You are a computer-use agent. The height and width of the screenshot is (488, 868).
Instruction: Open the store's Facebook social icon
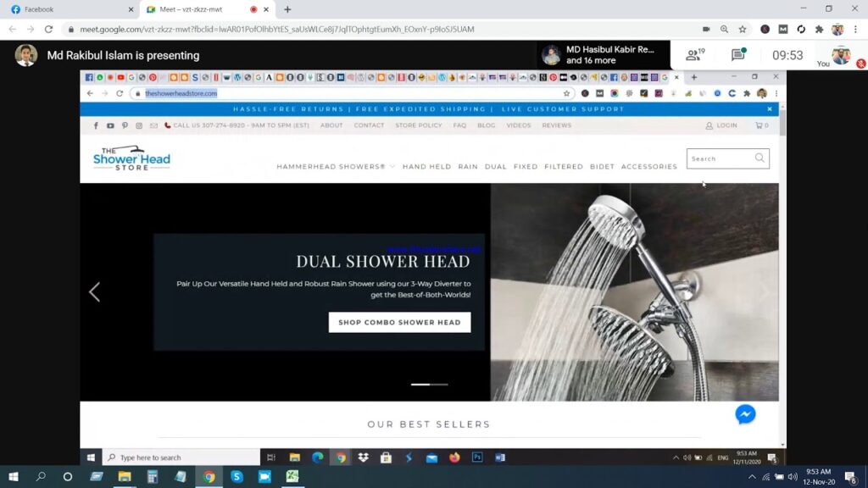point(96,125)
